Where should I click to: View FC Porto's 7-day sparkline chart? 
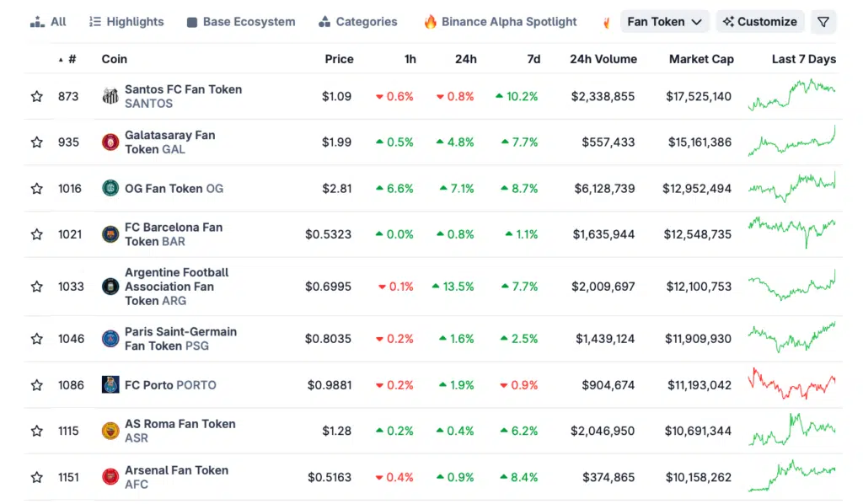791,384
